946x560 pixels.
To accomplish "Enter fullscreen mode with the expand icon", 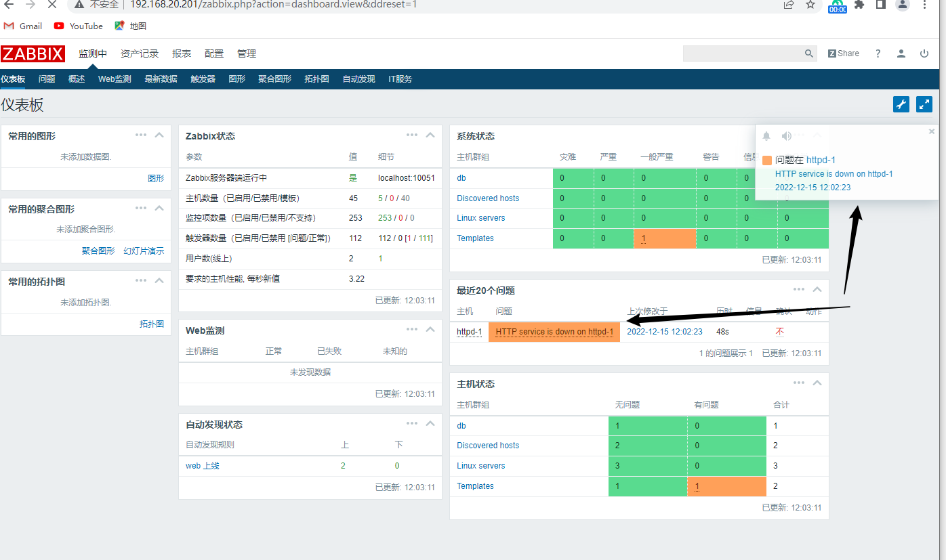I will pyautogui.click(x=924, y=104).
